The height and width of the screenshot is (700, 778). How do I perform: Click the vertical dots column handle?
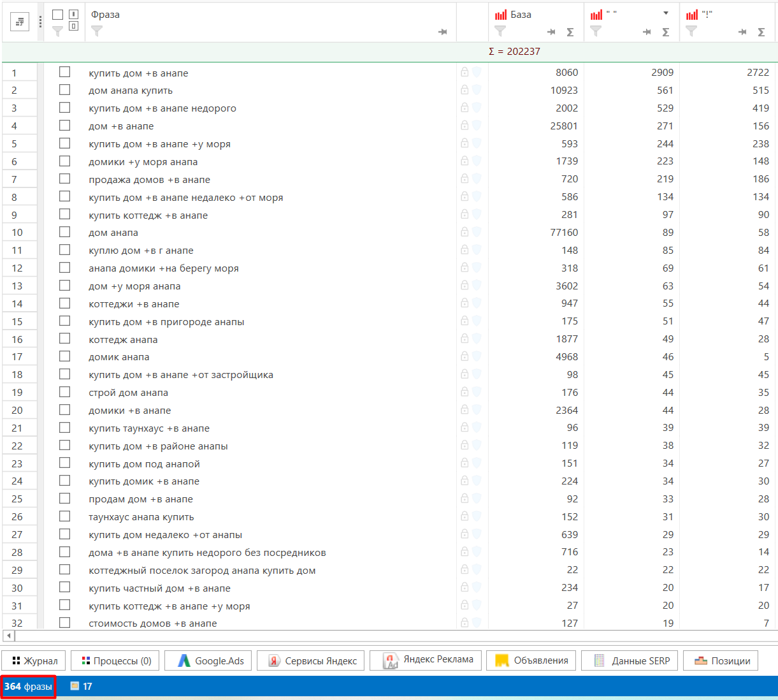(x=41, y=22)
